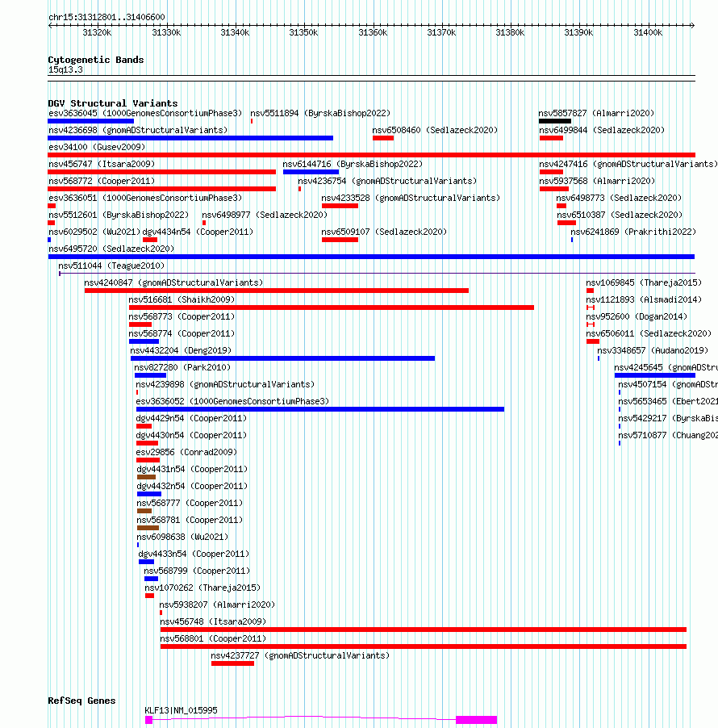Select the nsv6029502 (Wu2021) label

tap(94, 232)
